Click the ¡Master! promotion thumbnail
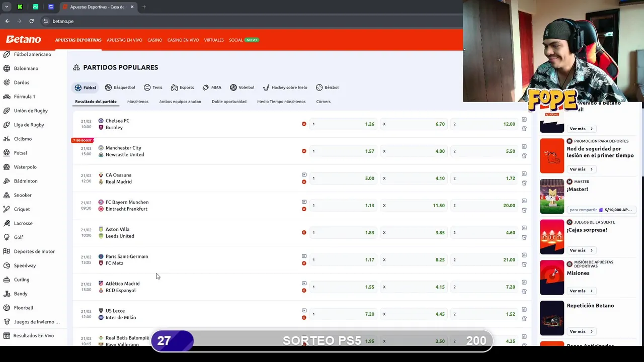The width and height of the screenshot is (644, 362). coord(552,197)
